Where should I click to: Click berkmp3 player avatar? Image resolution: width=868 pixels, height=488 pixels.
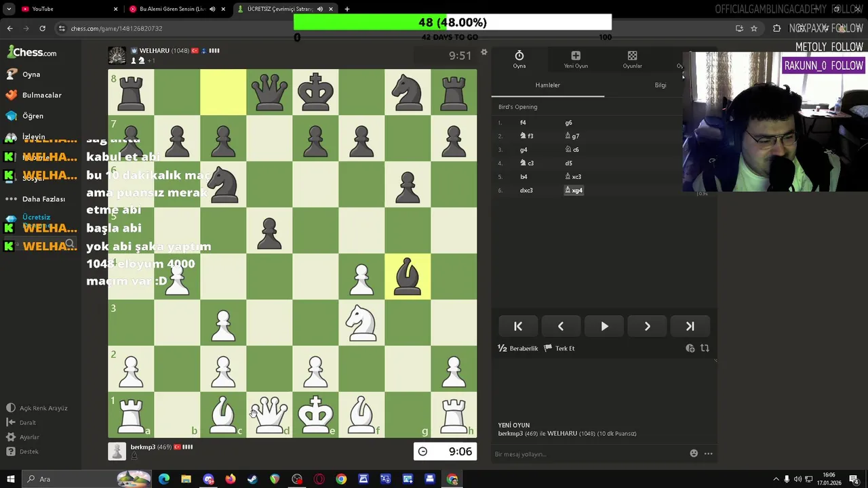coord(117,451)
